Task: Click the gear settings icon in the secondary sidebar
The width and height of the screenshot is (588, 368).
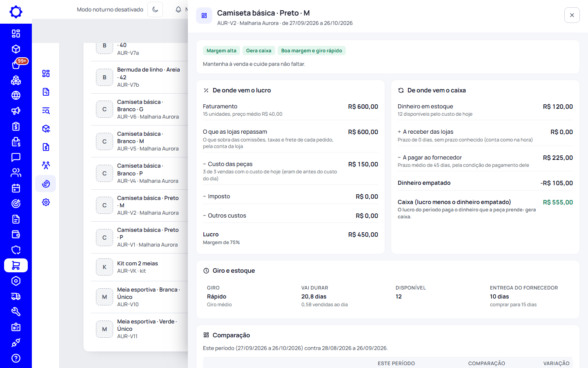Action: [x=46, y=202]
